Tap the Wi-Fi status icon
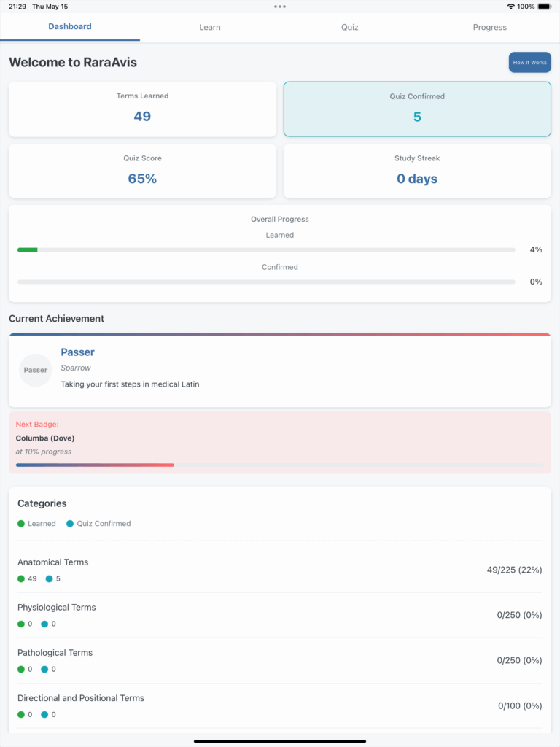 (x=511, y=7)
